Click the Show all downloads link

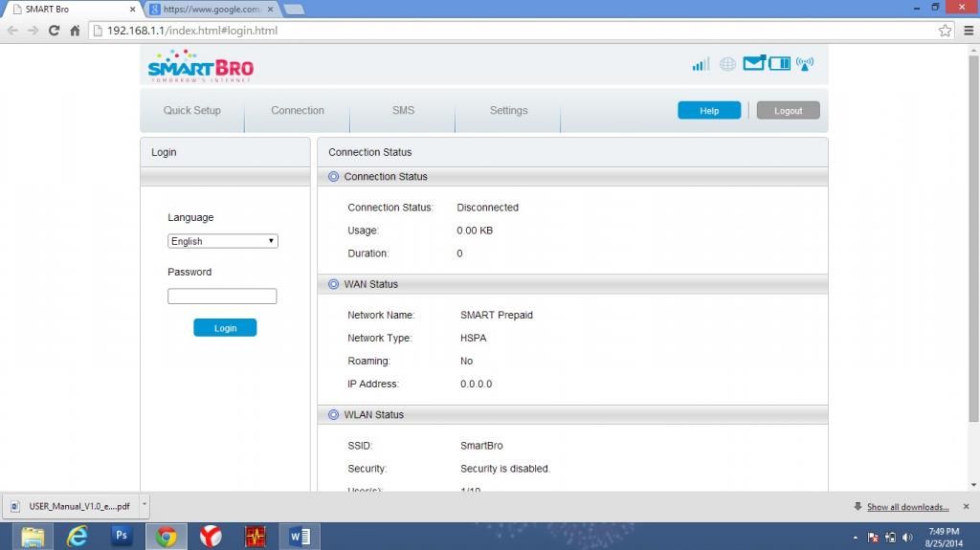(907, 507)
